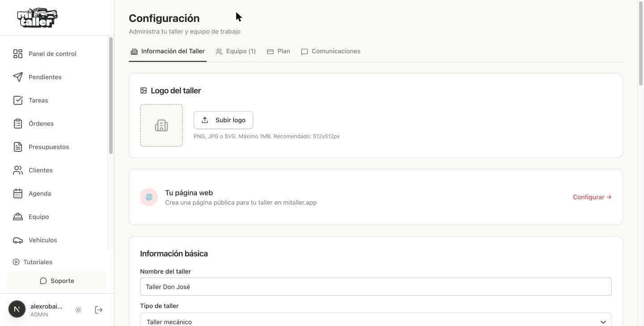This screenshot has height=326, width=644.
Task: Click the people icon on Equipo tab
Action: [x=219, y=51]
